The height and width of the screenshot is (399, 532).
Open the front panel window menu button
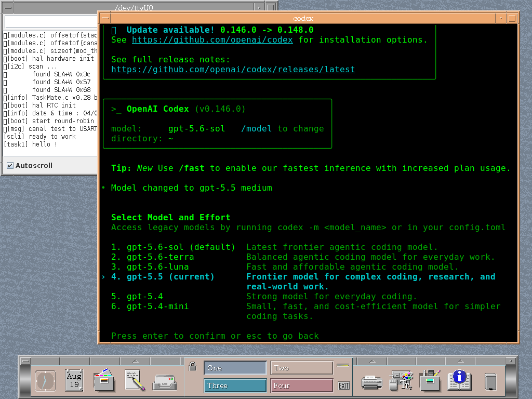tap(25, 361)
